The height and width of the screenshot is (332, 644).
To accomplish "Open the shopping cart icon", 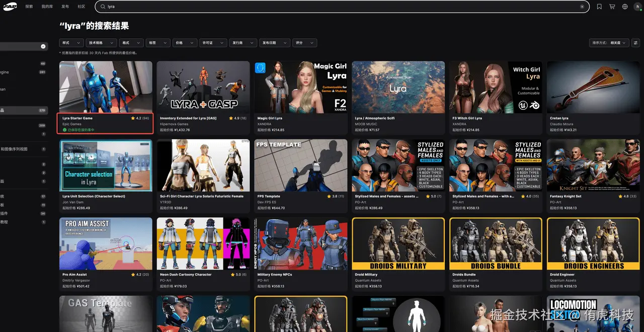I will (612, 7).
